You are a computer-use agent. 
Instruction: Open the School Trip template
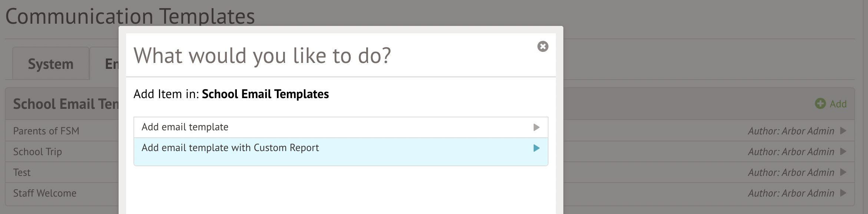pos(37,152)
